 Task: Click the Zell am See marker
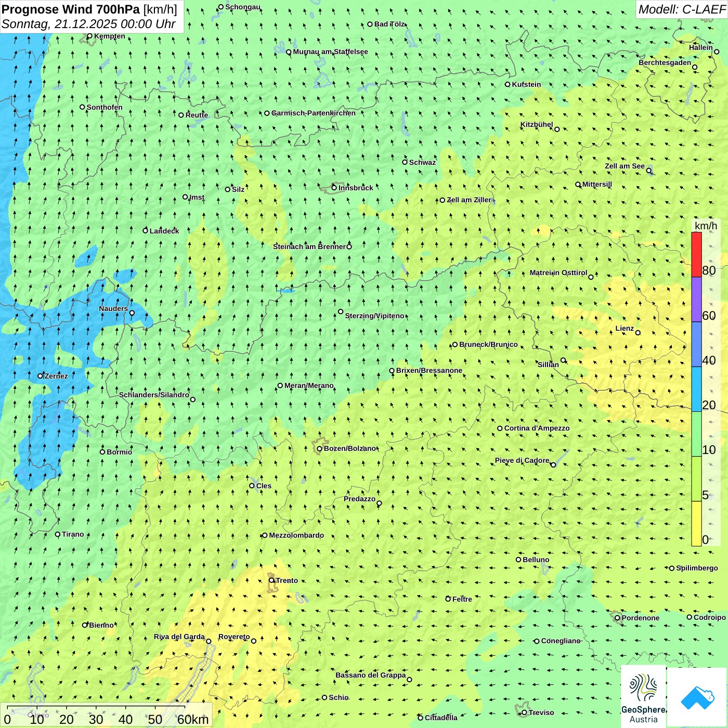pyautogui.click(x=649, y=171)
